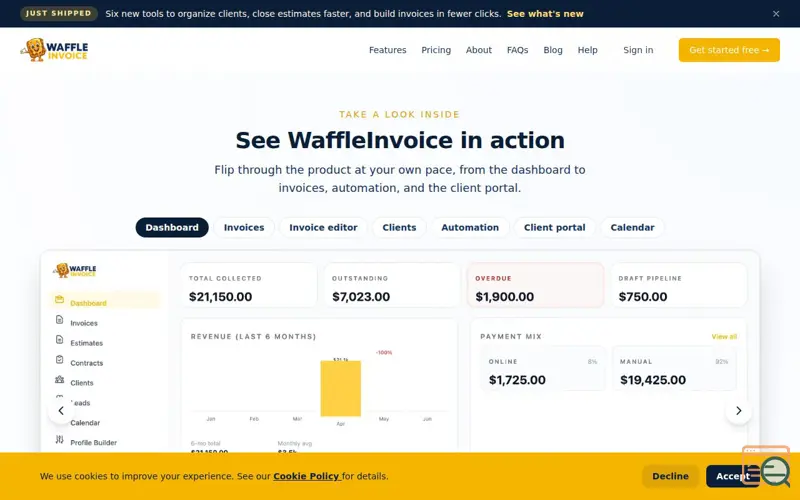Select Clients in the preview sidebar

(82, 383)
